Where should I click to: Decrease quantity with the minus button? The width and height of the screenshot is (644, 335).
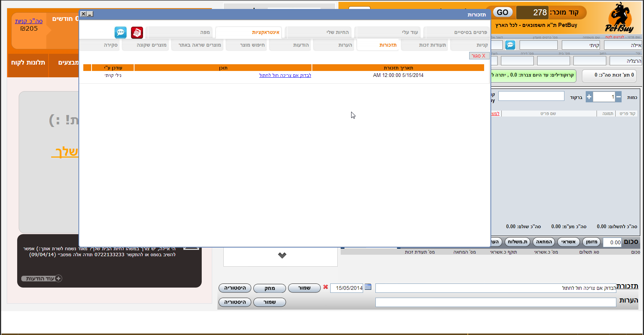pos(619,97)
